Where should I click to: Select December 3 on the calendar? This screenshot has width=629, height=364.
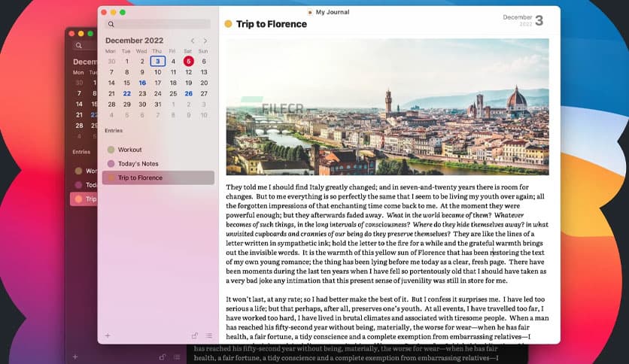click(x=157, y=62)
